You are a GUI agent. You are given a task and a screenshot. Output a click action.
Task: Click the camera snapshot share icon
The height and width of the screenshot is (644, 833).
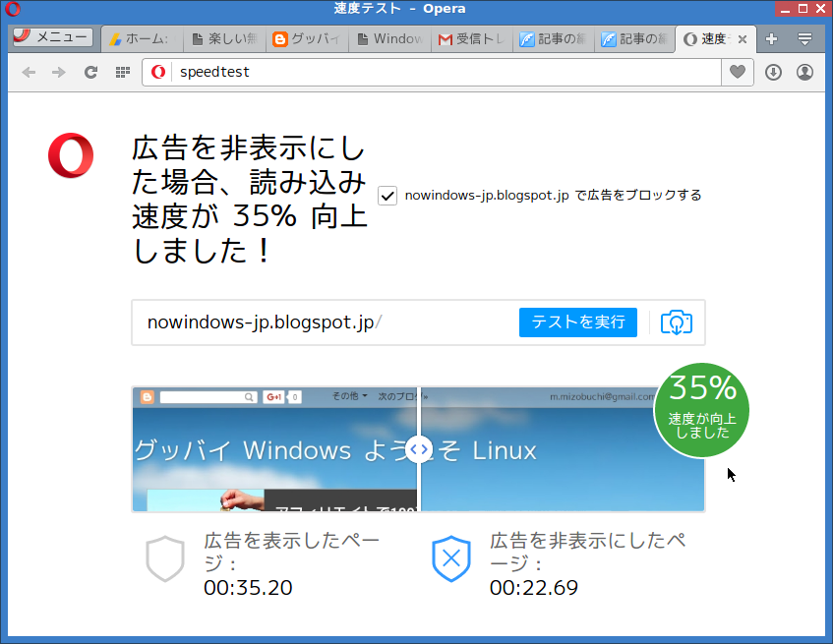[677, 322]
